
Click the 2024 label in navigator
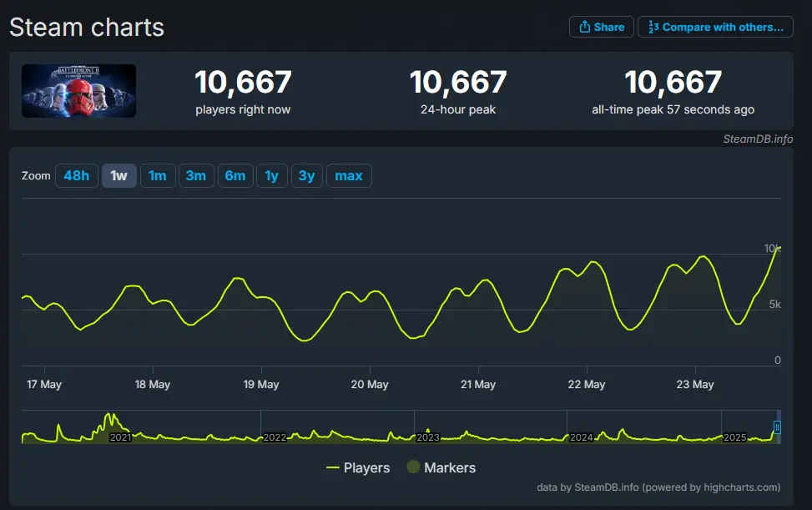581,437
